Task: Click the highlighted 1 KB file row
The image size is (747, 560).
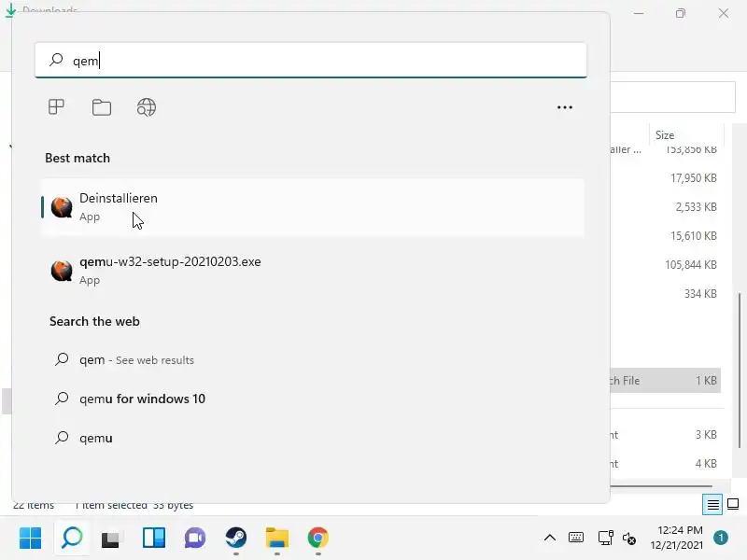Action: pyautogui.click(x=666, y=381)
